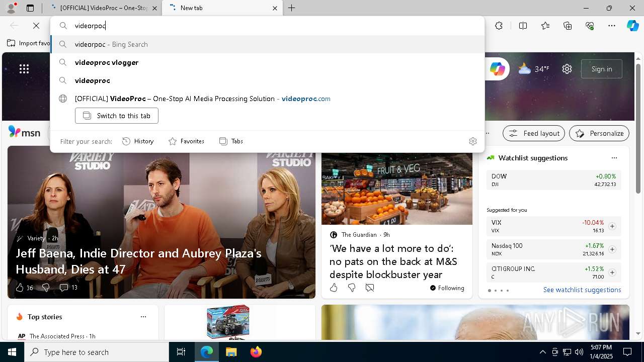
Task: Open Settings and more ellipsis menu
Action: click(612, 26)
